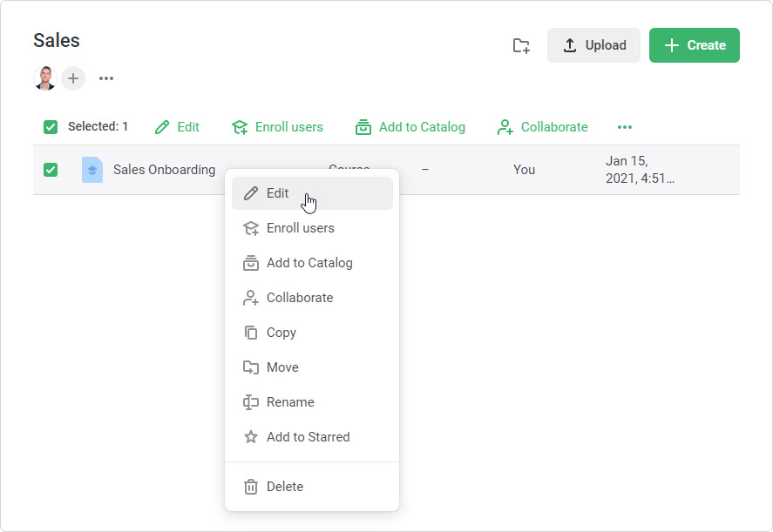Screen dimensions: 773x532
Task: Open the user avatar under Sales title
Action: [45, 78]
